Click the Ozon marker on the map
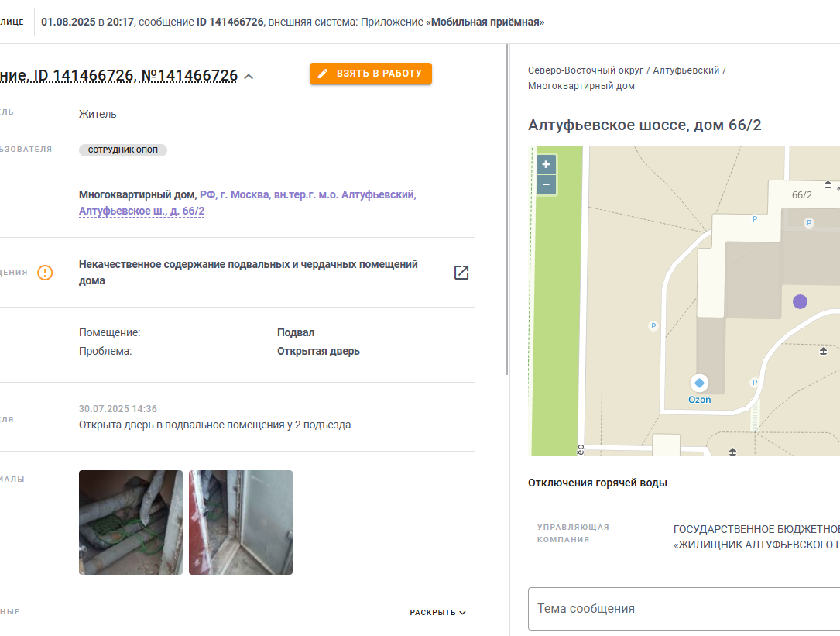840x636 pixels. point(699,383)
